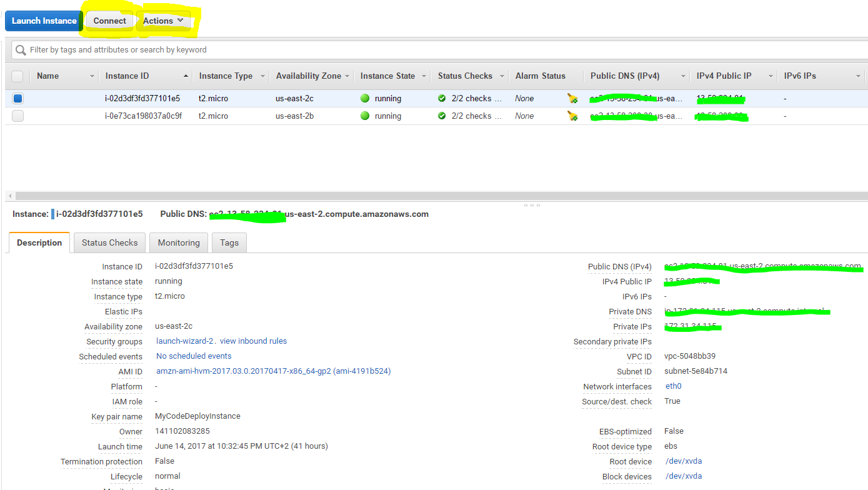Image resolution: width=868 pixels, height=490 pixels.
Task: Open the Tags tab
Action: pyautogui.click(x=229, y=242)
